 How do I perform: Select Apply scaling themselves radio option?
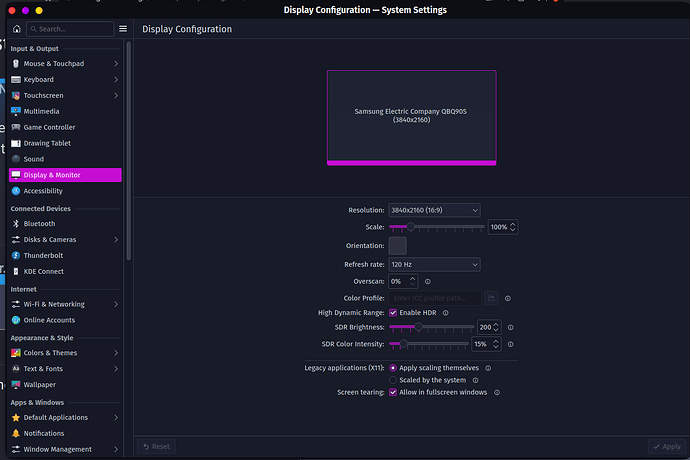[393, 368]
